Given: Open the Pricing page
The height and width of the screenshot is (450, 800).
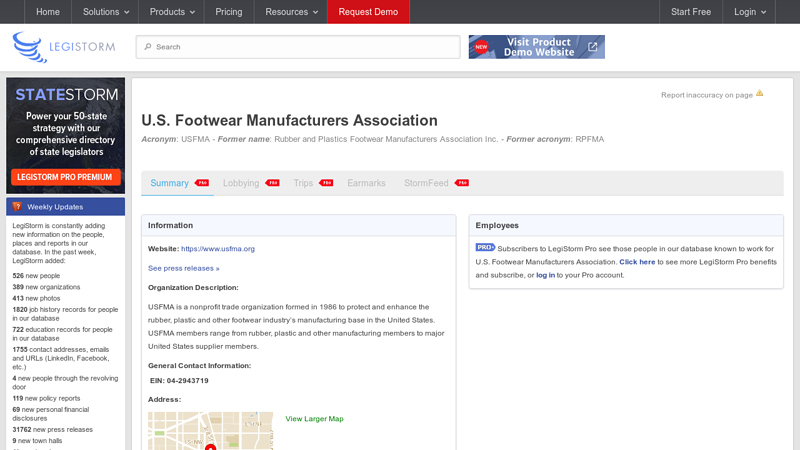Looking at the screenshot, I should coord(229,12).
